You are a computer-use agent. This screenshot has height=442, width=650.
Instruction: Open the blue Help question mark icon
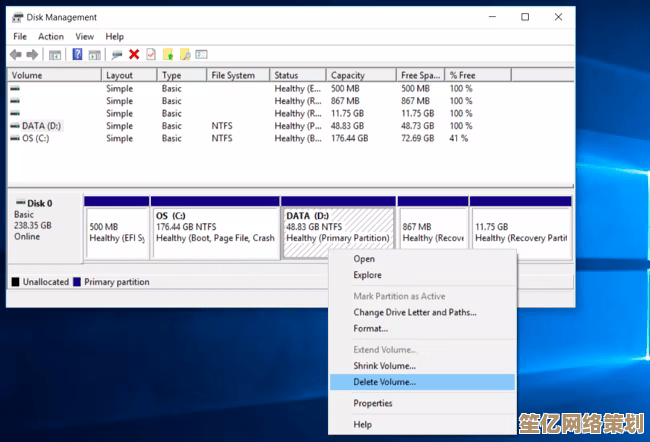pyautogui.click(x=77, y=54)
